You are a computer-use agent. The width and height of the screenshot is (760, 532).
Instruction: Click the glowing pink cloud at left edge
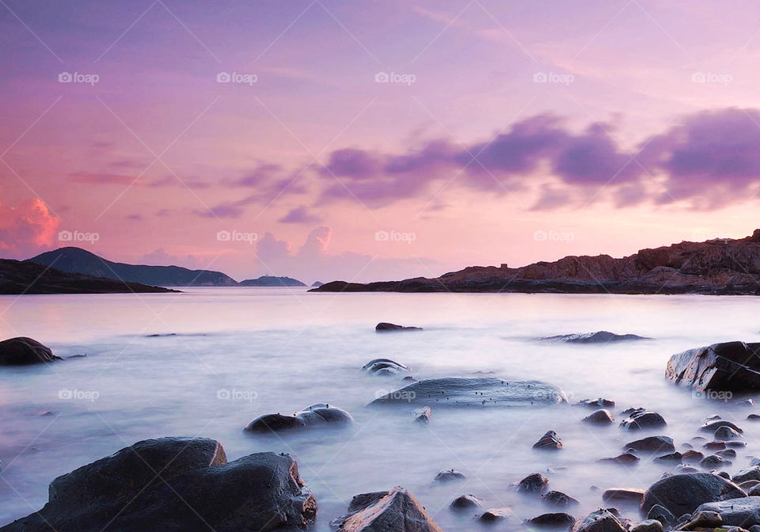point(28,224)
